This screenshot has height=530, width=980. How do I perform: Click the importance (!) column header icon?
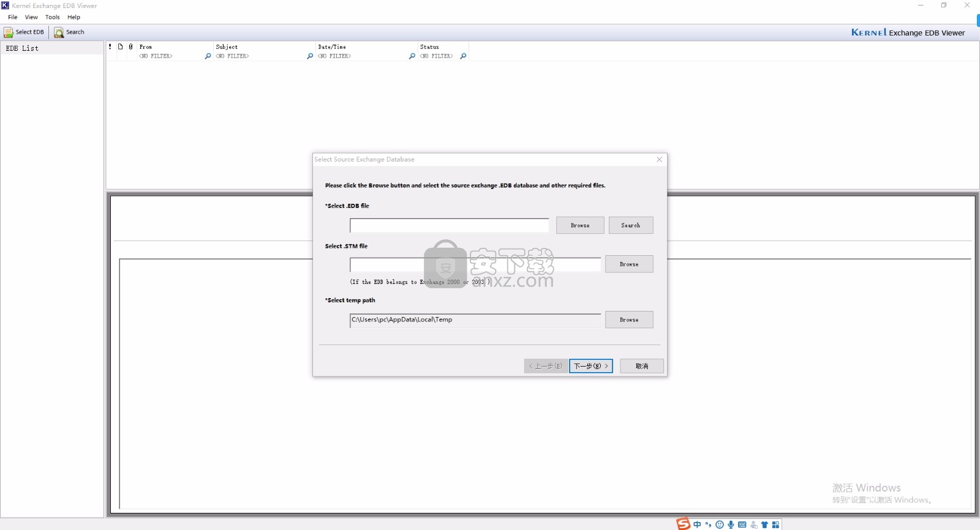[110, 47]
